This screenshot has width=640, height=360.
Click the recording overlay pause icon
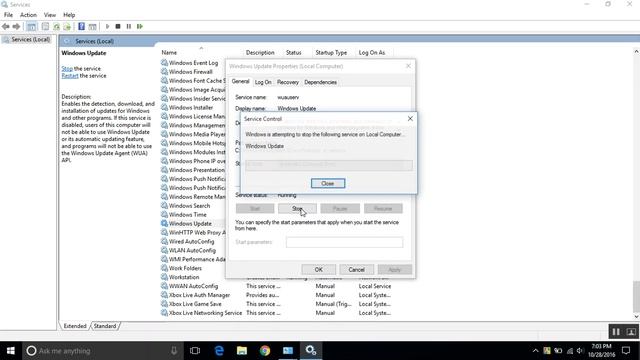[616, 332]
